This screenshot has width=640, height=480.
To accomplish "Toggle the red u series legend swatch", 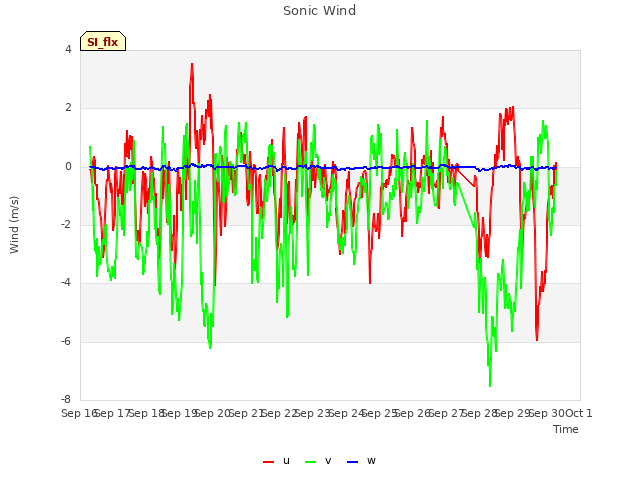I will tap(269, 462).
